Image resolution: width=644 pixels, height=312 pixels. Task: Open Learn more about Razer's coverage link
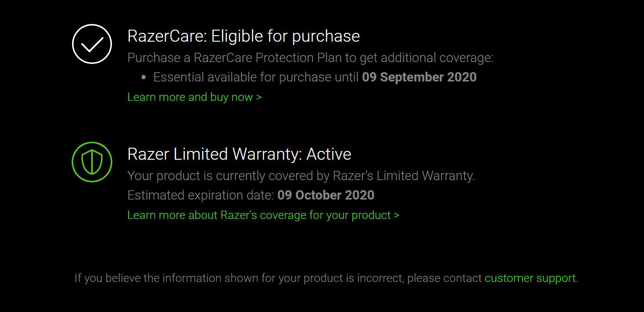[264, 215]
